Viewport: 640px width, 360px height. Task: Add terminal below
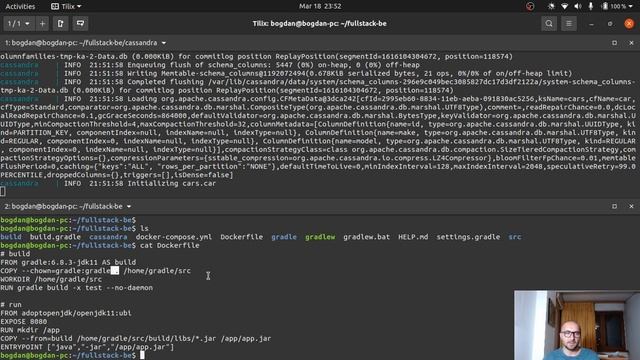[80, 24]
